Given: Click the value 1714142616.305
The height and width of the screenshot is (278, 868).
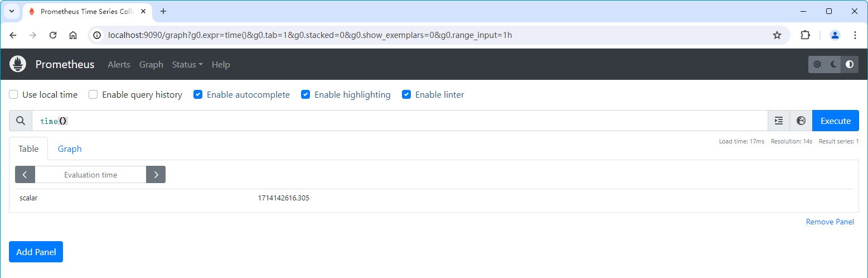Looking at the screenshot, I should click(283, 198).
